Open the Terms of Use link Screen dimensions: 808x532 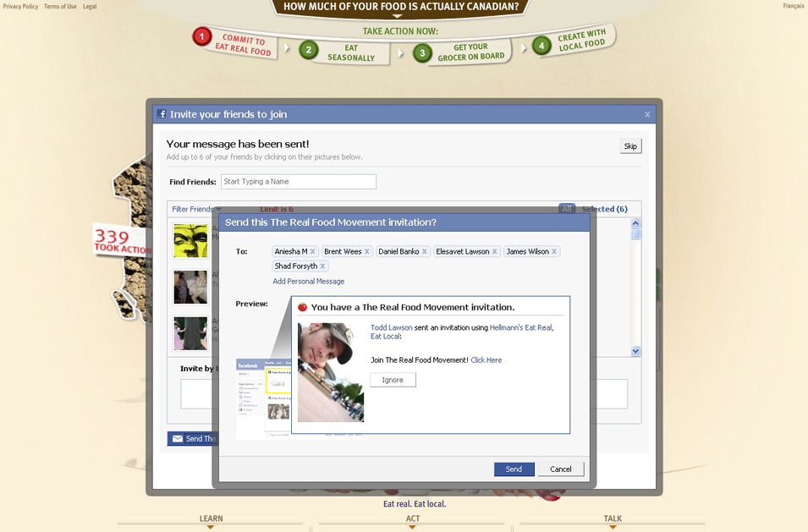[x=60, y=6]
